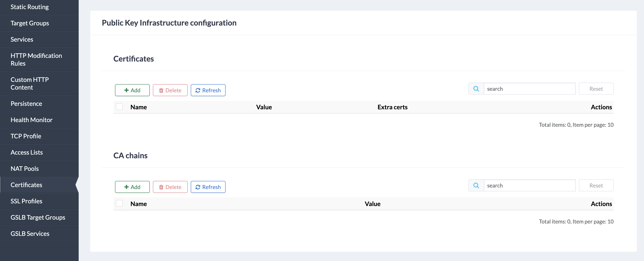The width and height of the screenshot is (644, 261).
Task: Toggle select-all checkbox in CA chains table
Action: pyautogui.click(x=119, y=204)
